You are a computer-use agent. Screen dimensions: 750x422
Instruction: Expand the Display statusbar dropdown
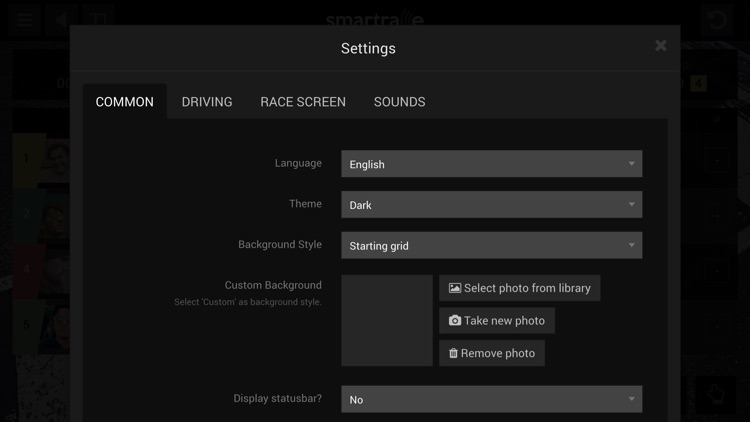click(x=491, y=400)
